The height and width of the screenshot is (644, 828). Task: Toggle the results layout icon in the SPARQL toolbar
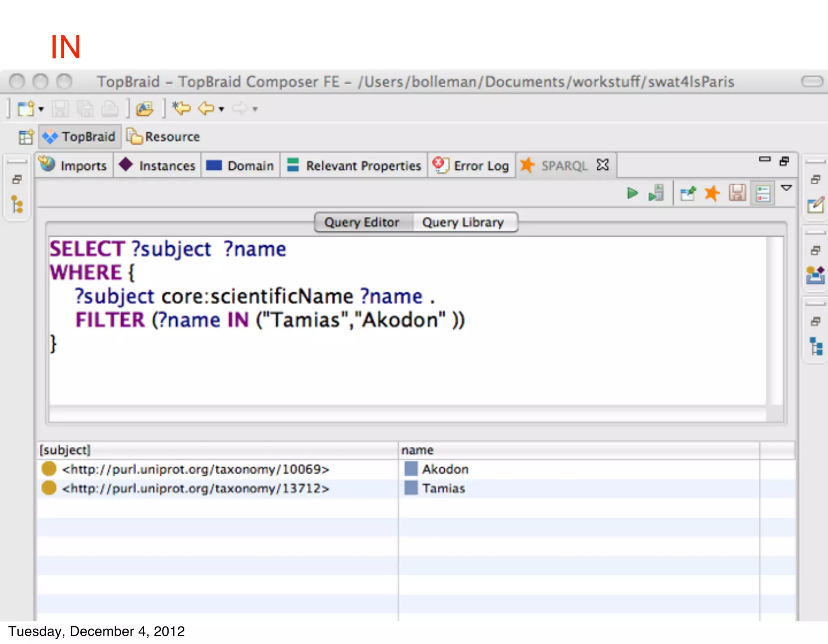763,193
